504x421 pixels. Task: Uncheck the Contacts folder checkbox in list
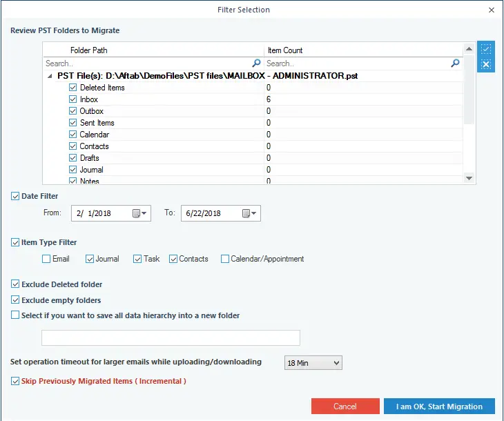(73, 146)
